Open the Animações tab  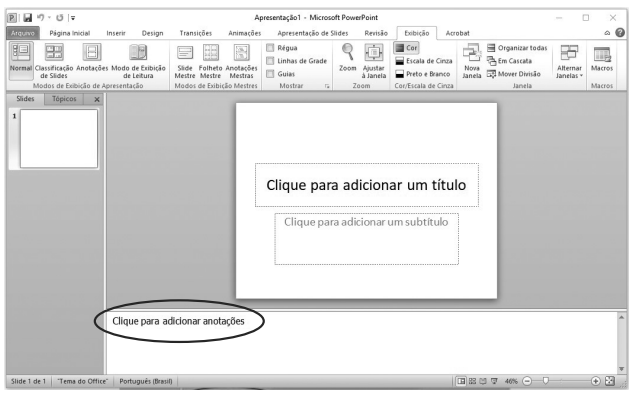pos(245,33)
